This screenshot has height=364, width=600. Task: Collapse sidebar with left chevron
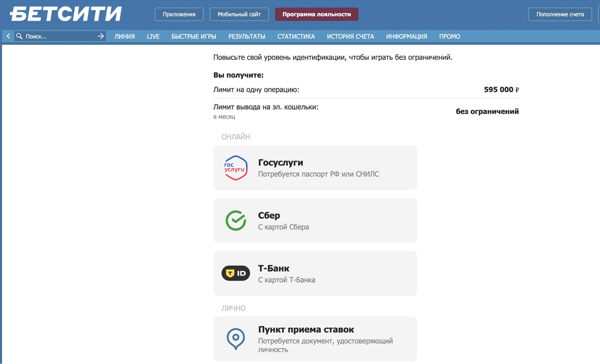8,36
